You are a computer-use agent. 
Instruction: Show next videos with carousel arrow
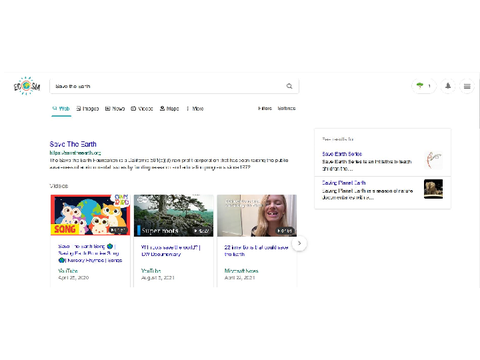[299, 243]
